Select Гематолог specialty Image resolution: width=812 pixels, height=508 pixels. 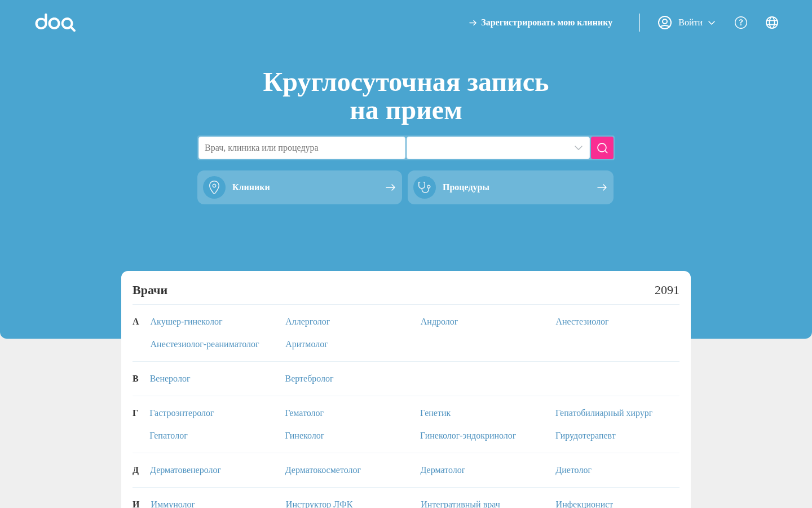click(x=304, y=413)
